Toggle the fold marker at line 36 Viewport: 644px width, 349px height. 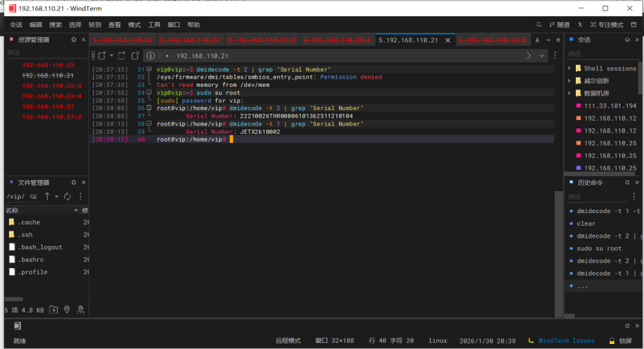[149, 108]
